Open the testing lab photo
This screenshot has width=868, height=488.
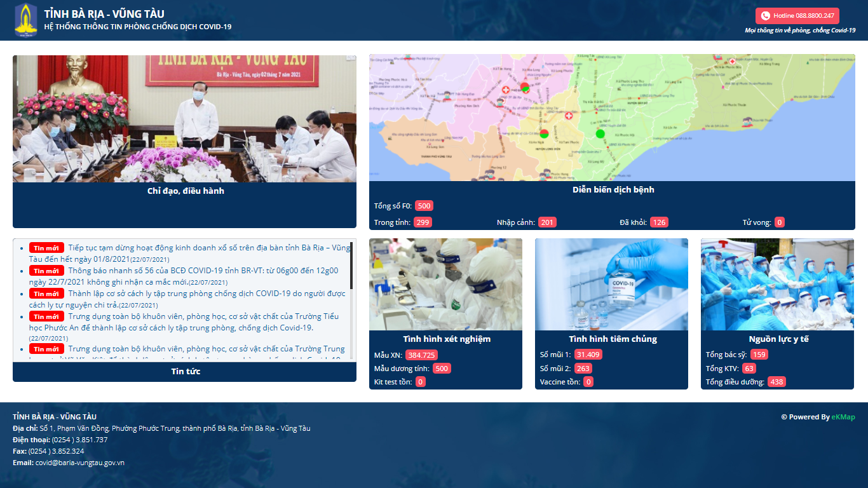(x=445, y=284)
